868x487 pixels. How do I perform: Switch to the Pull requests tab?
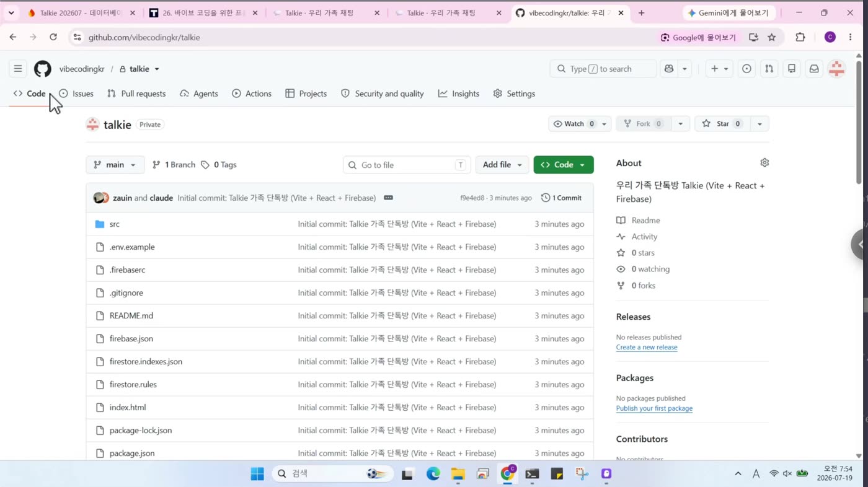[136, 94]
